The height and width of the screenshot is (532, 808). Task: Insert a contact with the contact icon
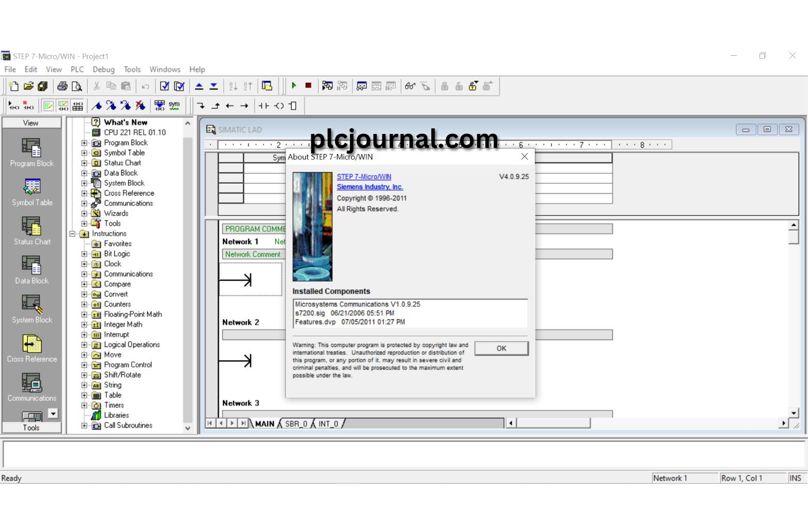pyautogui.click(x=264, y=106)
